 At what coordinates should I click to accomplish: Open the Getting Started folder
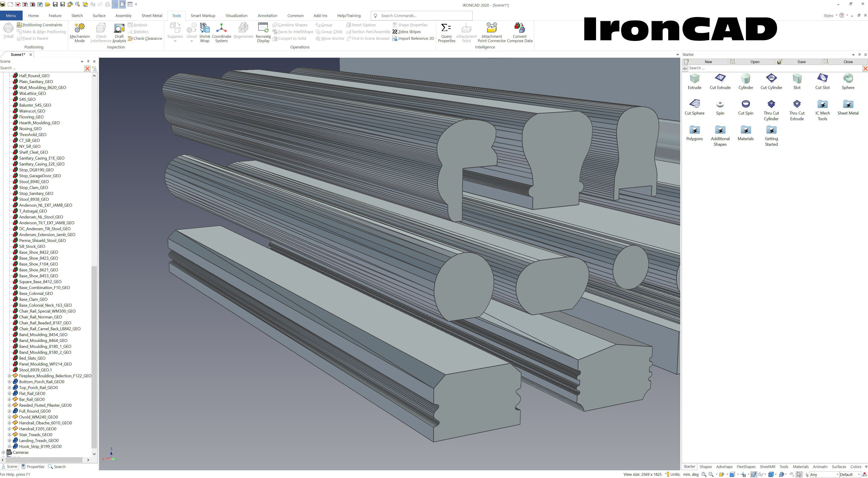[771, 136]
